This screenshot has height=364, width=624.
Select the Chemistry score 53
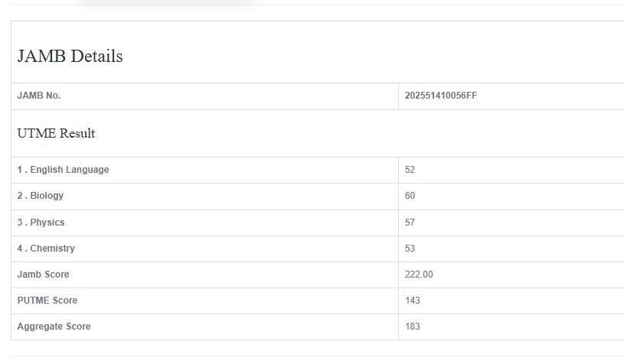(410, 249)
